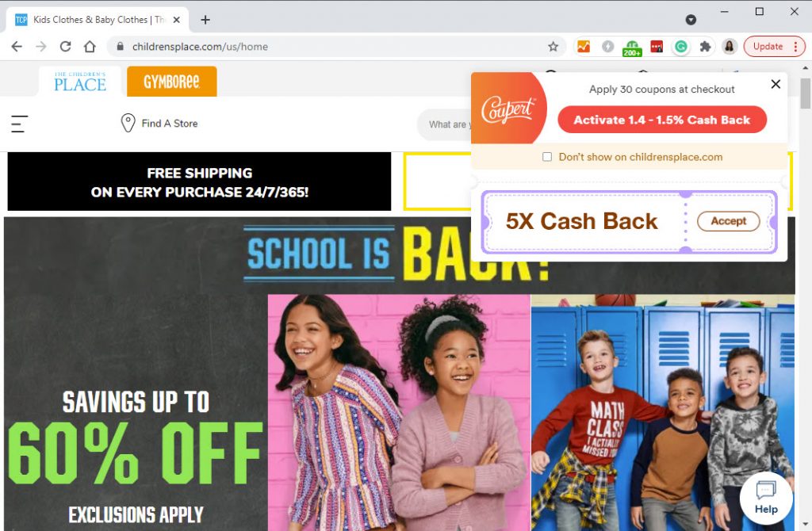
Task: Select The Children's Place tab
Action: [80, 82]
